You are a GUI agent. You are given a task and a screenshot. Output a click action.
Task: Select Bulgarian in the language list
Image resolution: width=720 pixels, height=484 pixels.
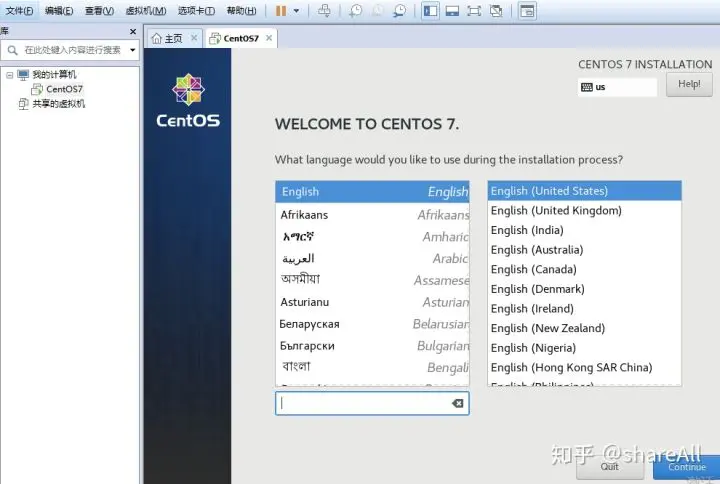coord(372,345)
